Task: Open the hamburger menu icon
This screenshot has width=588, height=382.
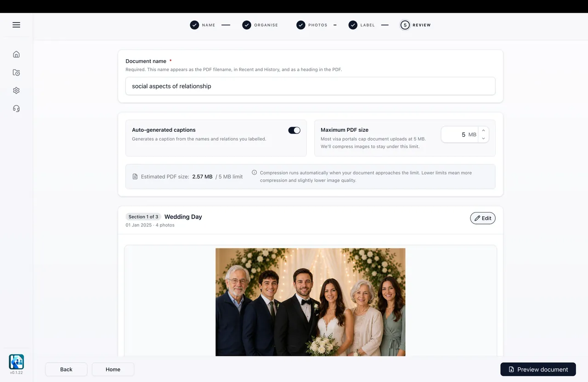Action: 16,25
